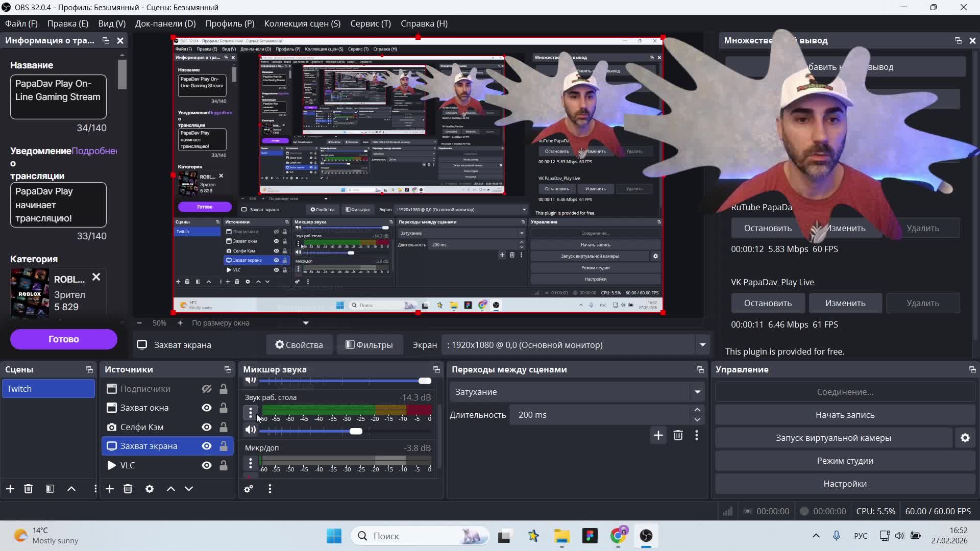Image resolution: width=980 pixels, height=551 pixels.
Task: Click the stream title Название text field
Action: coord(58,96)
